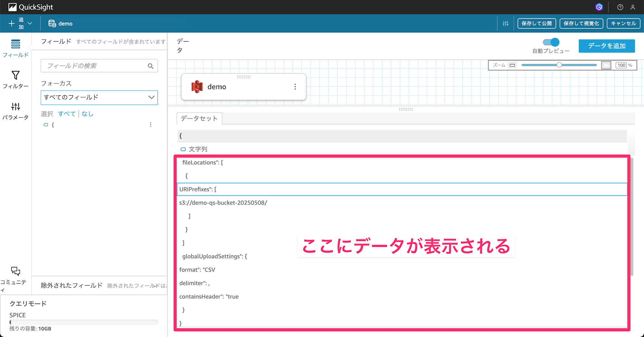Click the QuickSight logo
Screen dimensions: 644x337
pyautogui.click(x=31, y=7)
